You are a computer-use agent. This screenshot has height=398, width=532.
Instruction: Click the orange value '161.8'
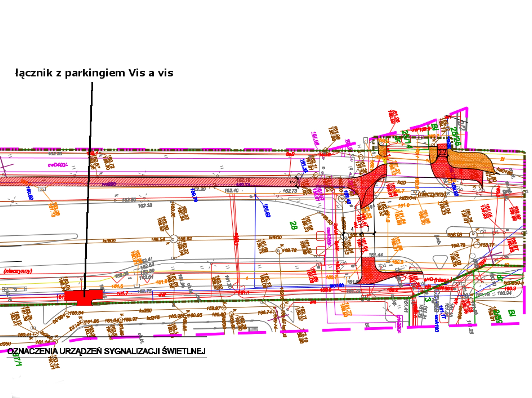(162, 282)
